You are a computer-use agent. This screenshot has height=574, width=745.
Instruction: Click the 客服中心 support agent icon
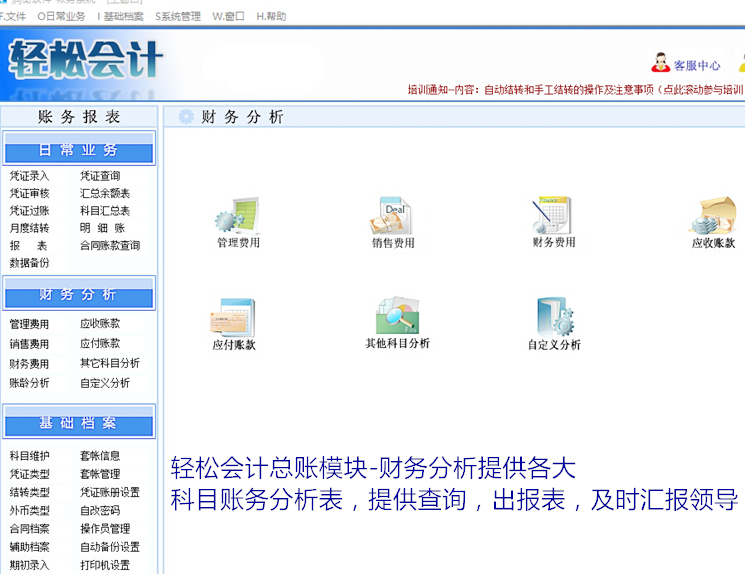pos(660,63)
